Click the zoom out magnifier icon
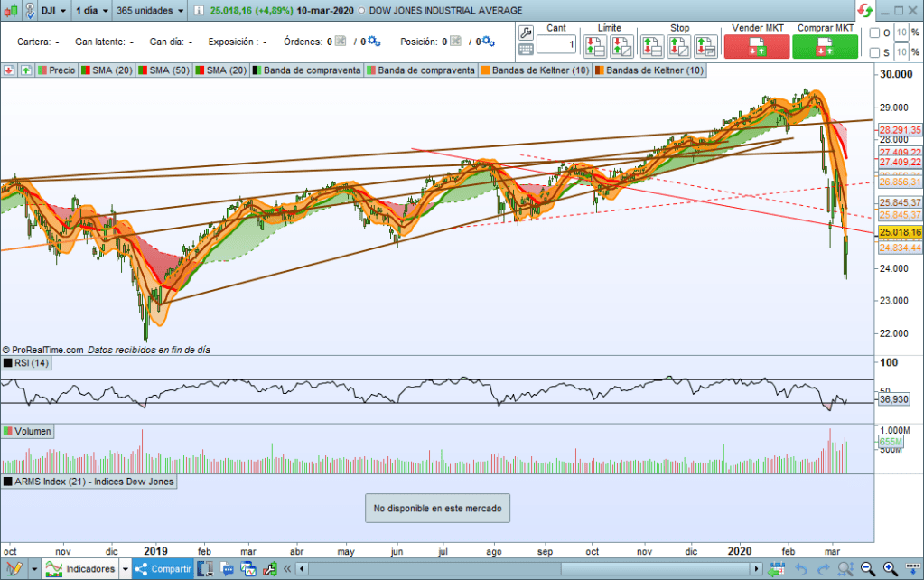 click(x=868, y=568)
